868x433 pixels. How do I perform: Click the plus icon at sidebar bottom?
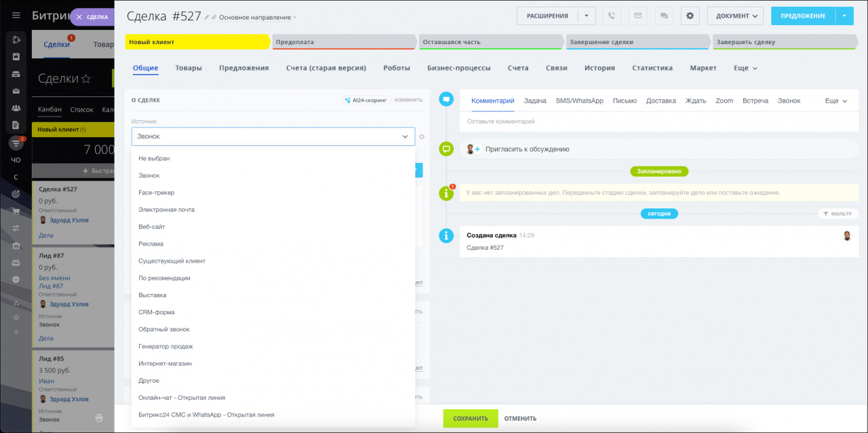coord(16,333)
